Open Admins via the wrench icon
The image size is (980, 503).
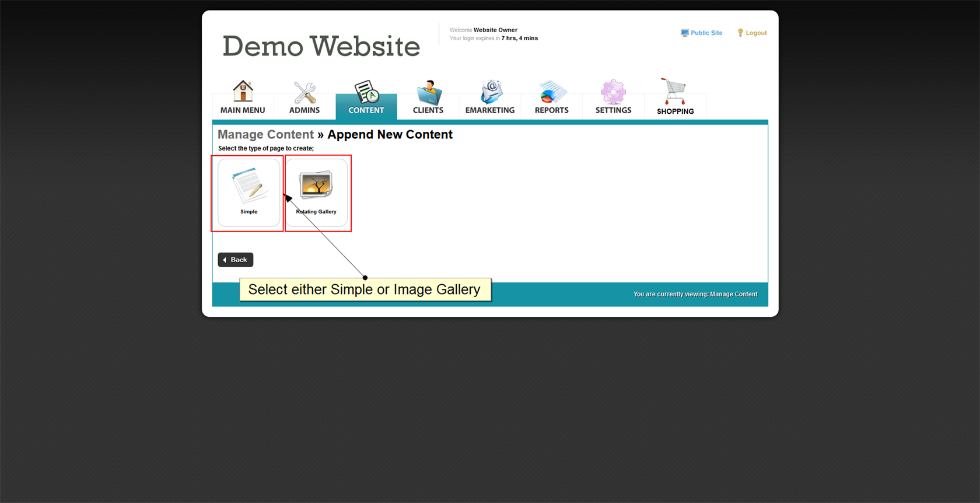304,92
